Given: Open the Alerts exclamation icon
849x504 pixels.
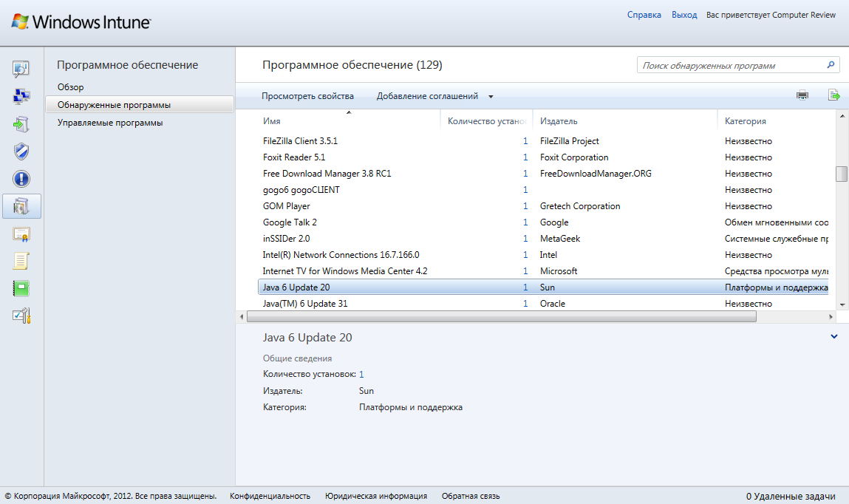Looking at the screenshot, I should pyautogui.click(x=21, y=179).
